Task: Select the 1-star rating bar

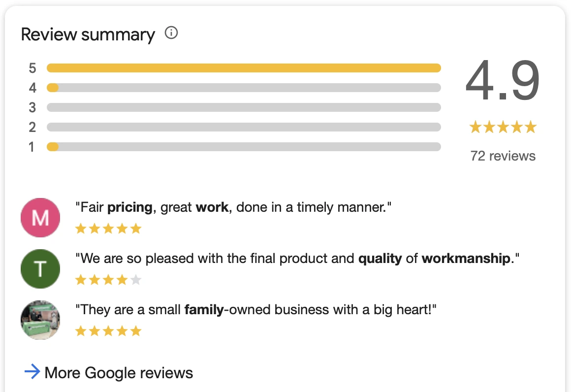Action: [244, 147]
